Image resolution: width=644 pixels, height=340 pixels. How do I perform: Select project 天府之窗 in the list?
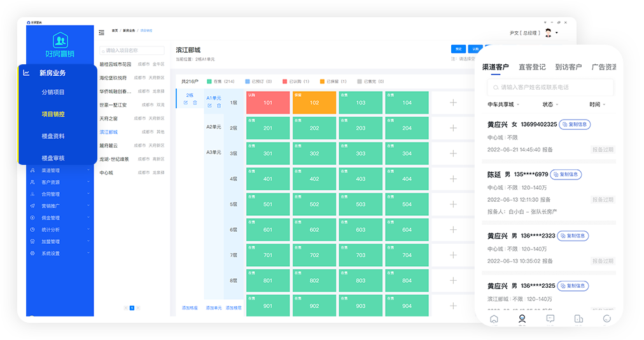[x=108, y=118]
